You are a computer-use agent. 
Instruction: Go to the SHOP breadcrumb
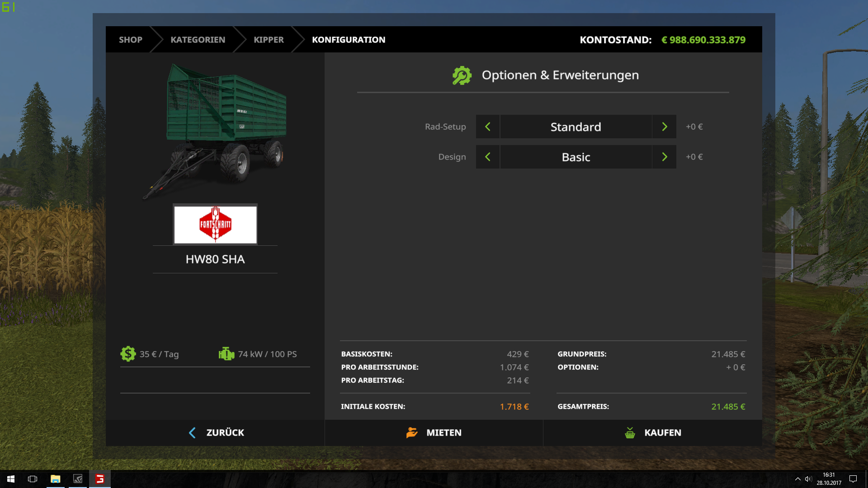pos(130,40)
